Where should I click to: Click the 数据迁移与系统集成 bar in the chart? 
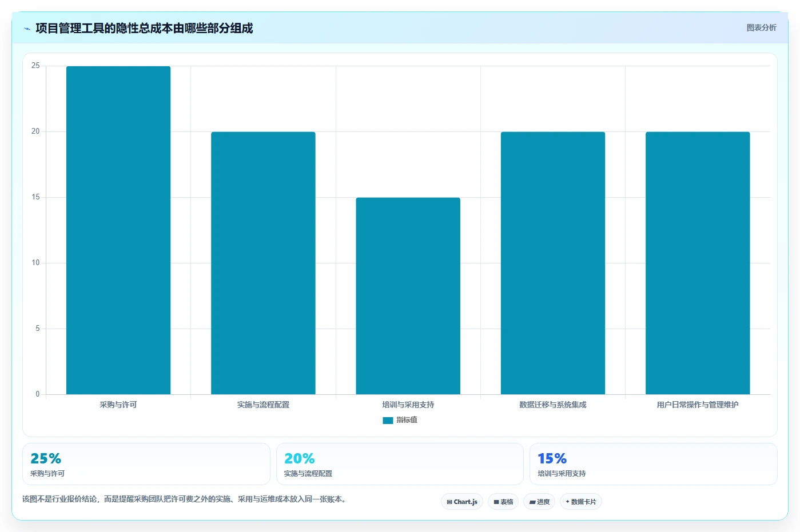click(553, 263)
